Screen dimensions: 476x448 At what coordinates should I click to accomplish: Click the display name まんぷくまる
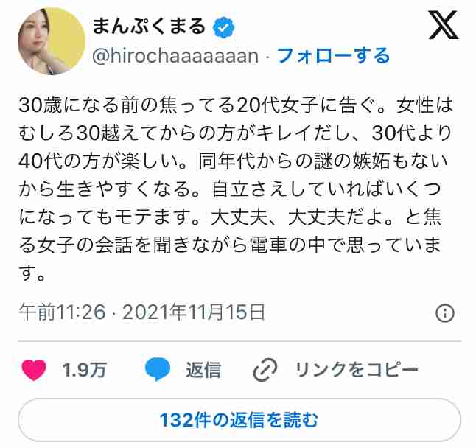tap(149, 26)
